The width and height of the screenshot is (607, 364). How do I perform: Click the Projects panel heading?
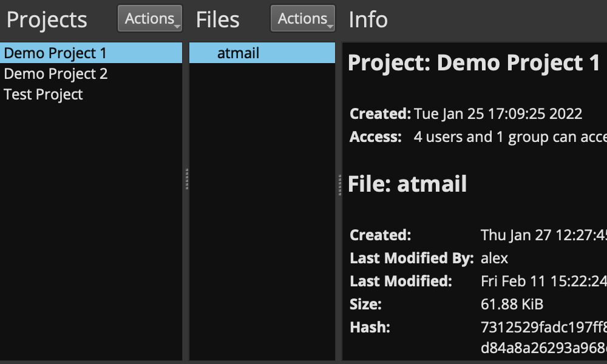pyautogui.click(x=47, y=19)
